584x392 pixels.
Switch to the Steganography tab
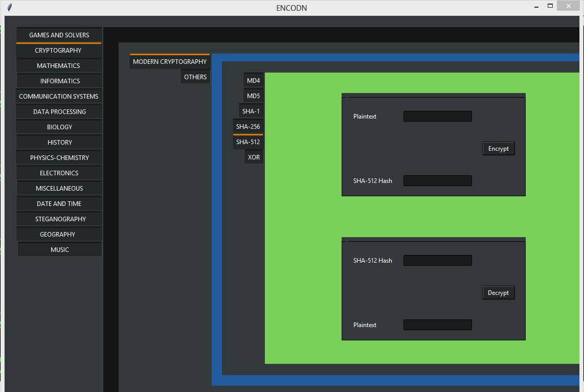[60, 219]
